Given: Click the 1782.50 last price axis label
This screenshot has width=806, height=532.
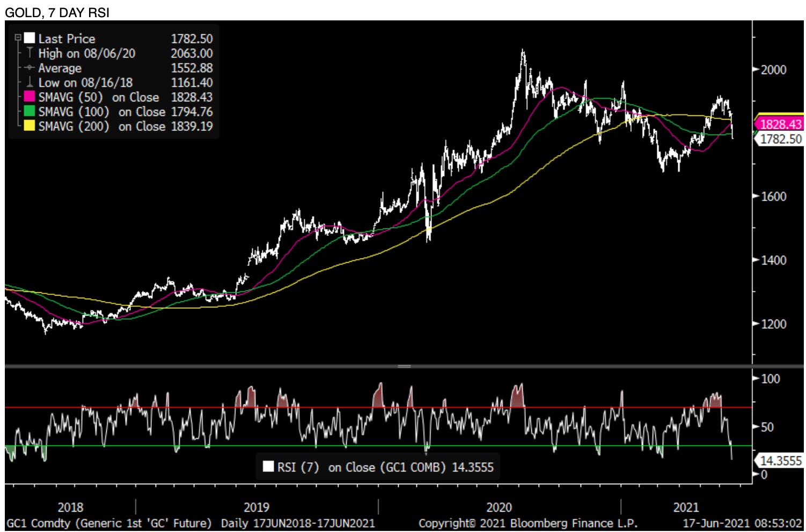Looking at the screenshot, I should click(x=780, y=139).
